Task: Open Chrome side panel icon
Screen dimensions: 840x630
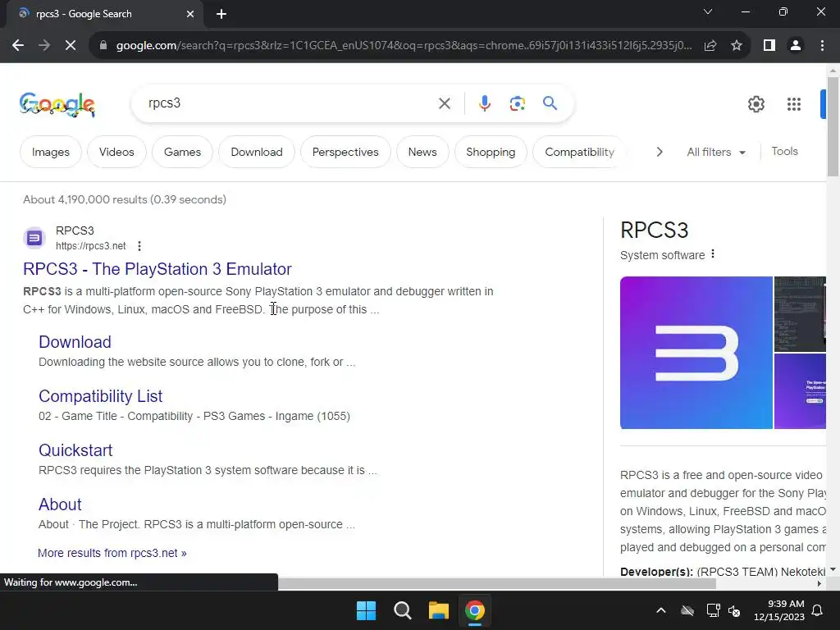Action: 769,46
